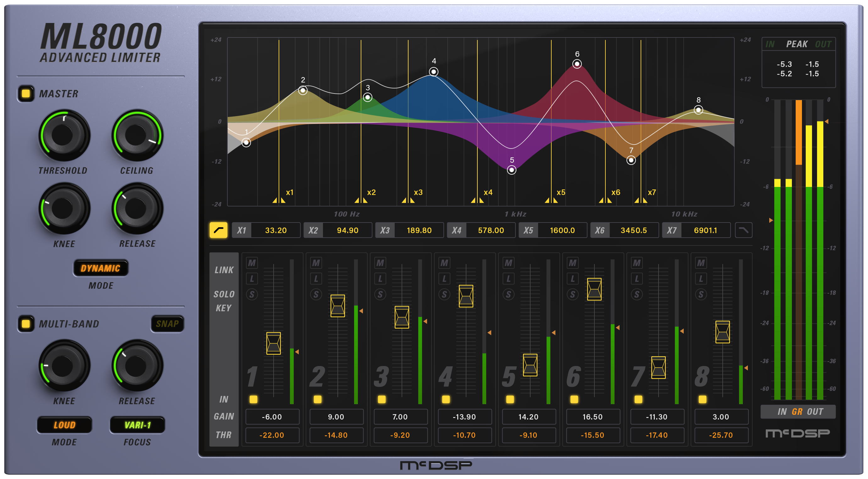
Task: Click the S button on band 2
Action: coord(315,294)
